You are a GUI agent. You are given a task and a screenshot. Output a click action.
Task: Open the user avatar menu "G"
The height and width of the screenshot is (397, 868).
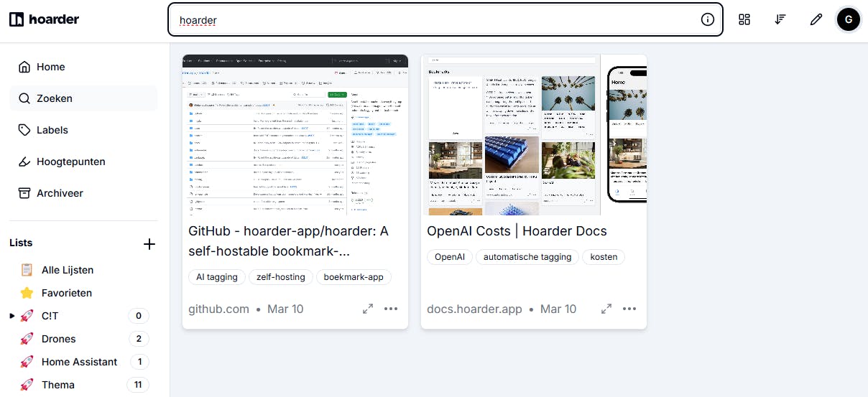click(x=849, y=19)
